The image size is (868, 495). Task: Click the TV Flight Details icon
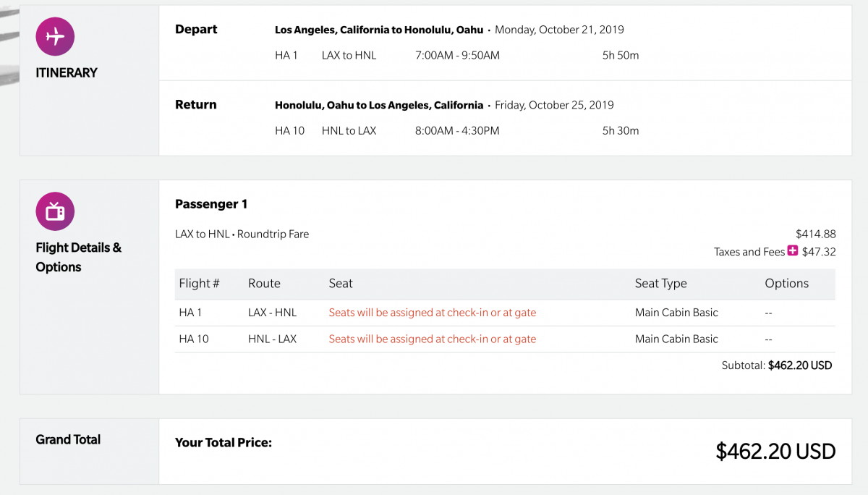pyautogui.click(x=55, y=211)
